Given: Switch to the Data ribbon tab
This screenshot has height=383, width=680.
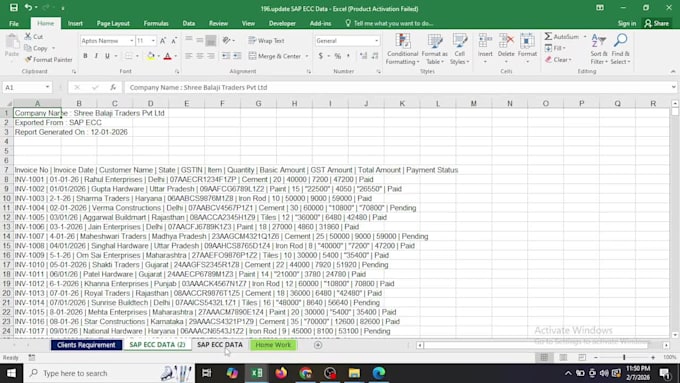Looking at the screenshot, I should click(189, 23).
